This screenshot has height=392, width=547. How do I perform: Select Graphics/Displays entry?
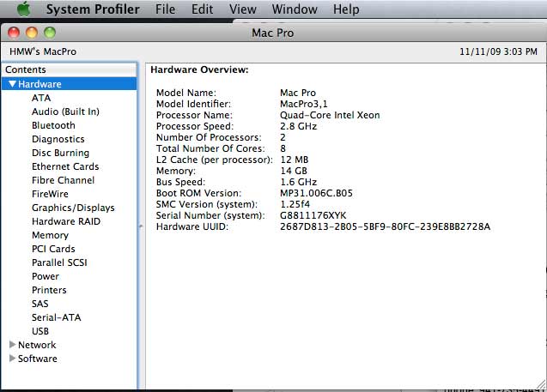coord(73,208)
